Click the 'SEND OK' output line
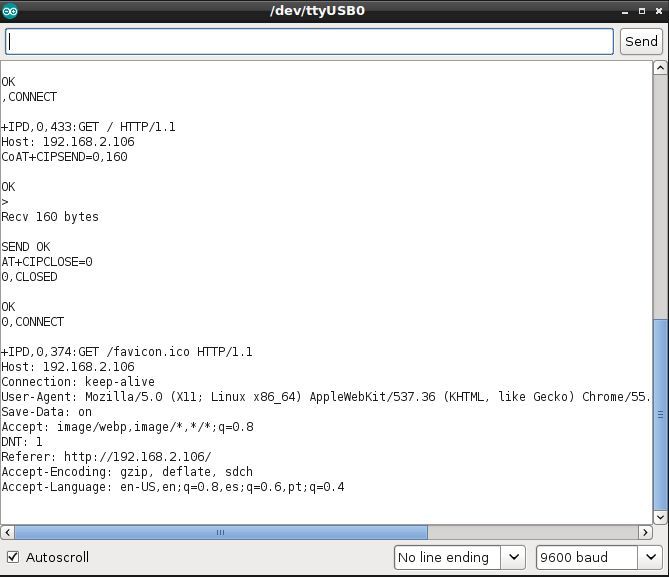This screenshot has height=578, width=669. pyautogui.click(x=26, y=247)
